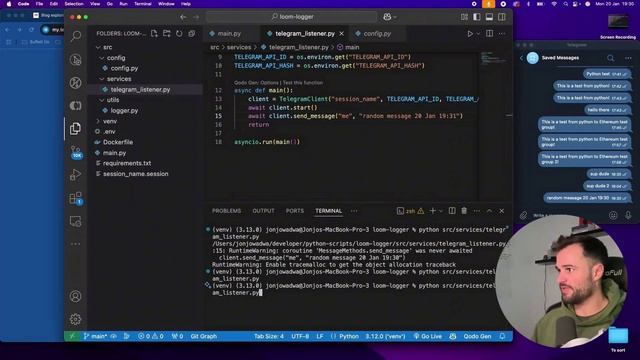
Task: Run the Python file play button
Action: coord(470,34)
